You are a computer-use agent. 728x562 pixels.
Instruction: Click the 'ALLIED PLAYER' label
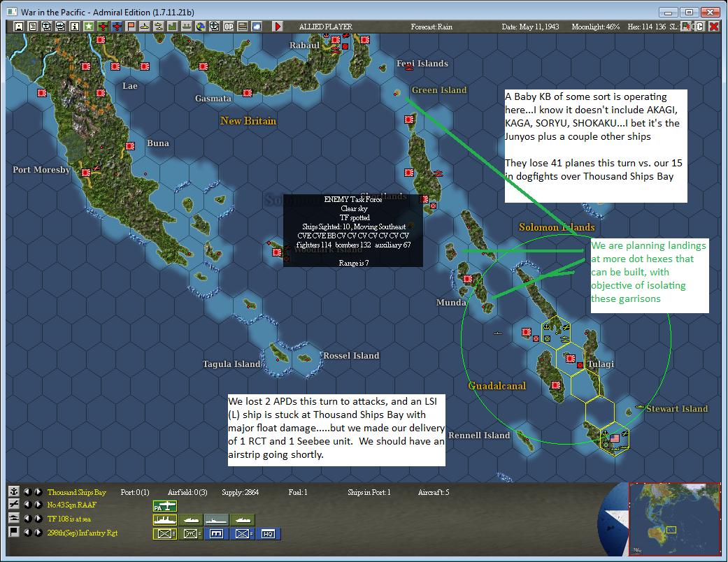click(x=325, y=27)
